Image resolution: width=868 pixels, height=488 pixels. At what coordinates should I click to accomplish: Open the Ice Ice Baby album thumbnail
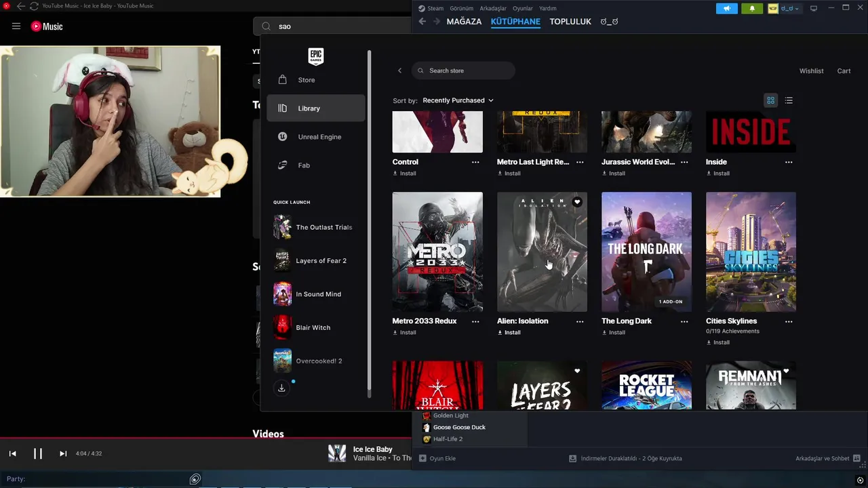point(337,453)
